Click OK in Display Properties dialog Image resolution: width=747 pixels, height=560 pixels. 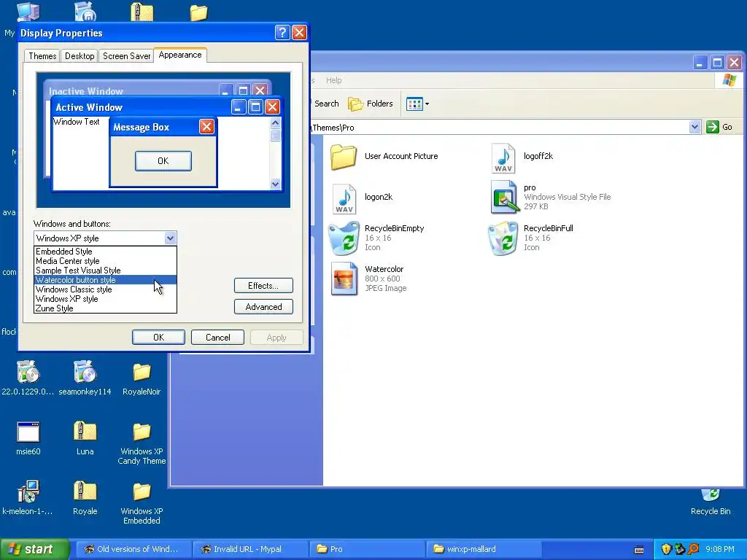click(158, 337)
